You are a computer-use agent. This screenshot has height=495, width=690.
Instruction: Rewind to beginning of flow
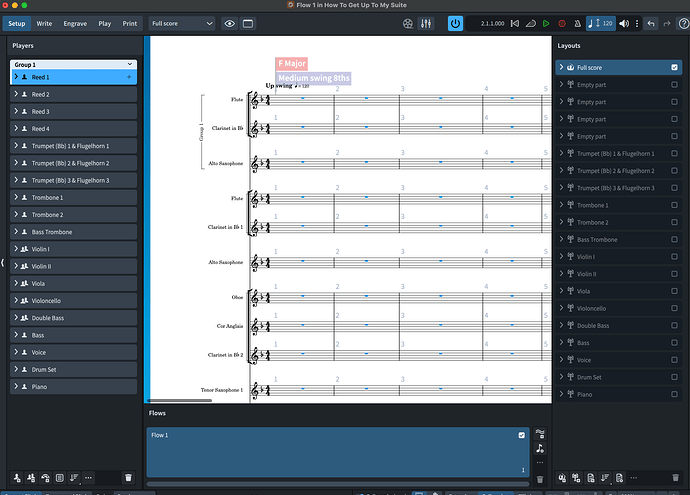tap(515, 24)
